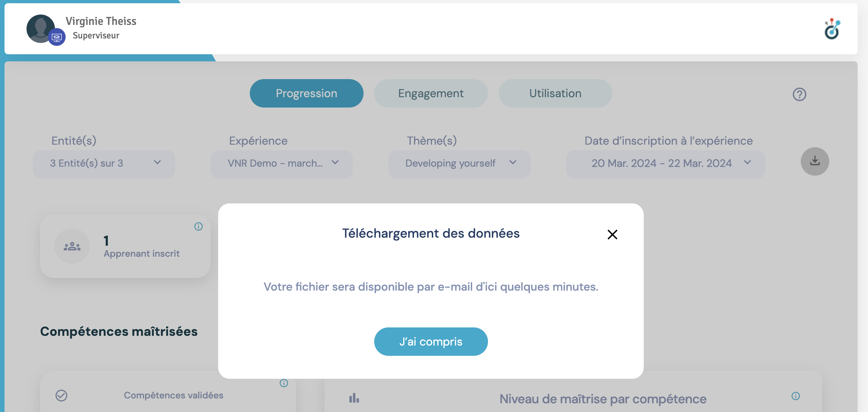Click the download data icon button

coord(814,161)
